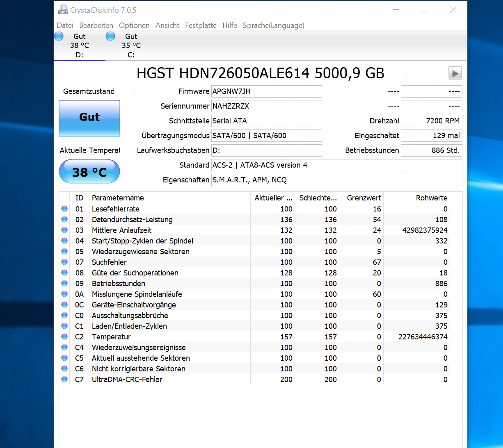The image size is (503, 448).
Task: Click status dot of Geräte-Einschaltvorgänge row
Action: (x=64, y=305)
